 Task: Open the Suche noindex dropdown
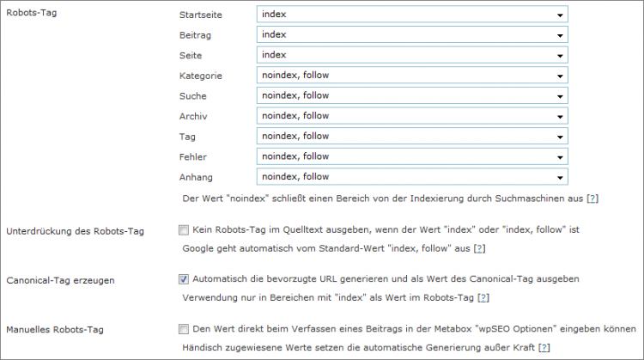412,95
